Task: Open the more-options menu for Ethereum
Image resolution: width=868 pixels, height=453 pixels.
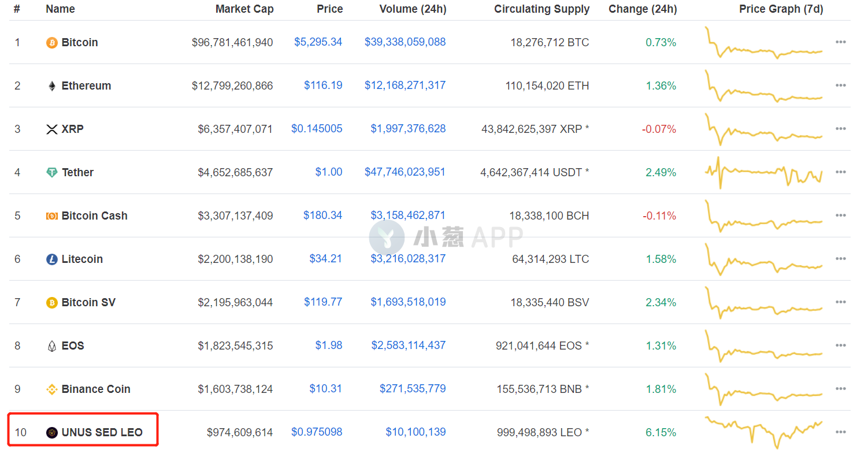Action: 840,86
